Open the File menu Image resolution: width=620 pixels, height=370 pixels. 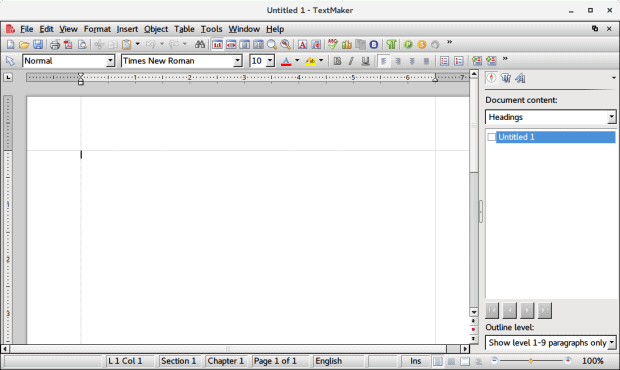click(26, 29)
